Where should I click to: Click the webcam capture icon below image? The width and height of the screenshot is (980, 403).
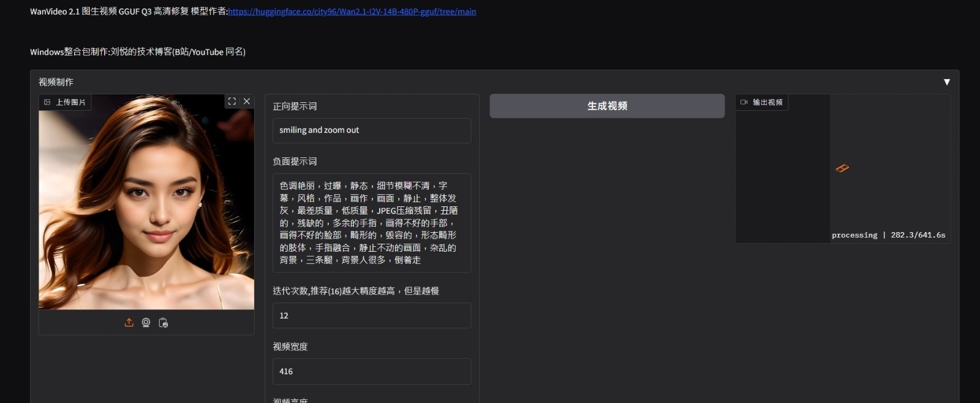pyautogui.click(x=146, y=323)
